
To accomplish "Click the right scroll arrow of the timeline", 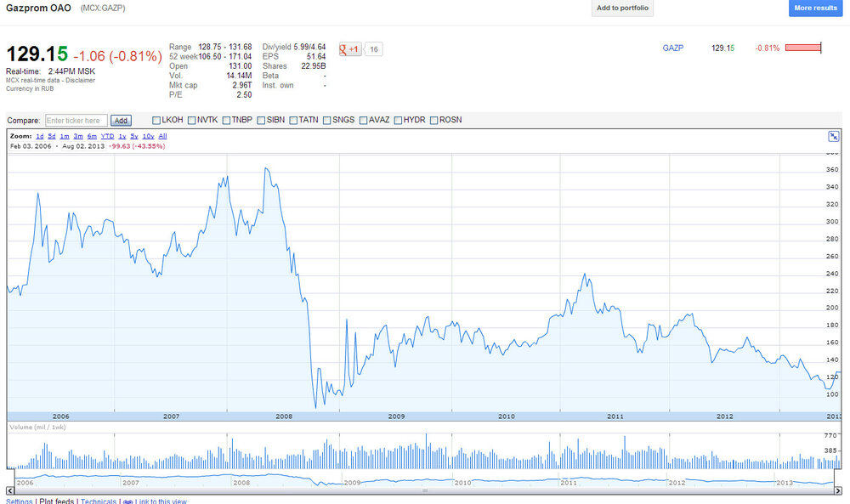I will [x=837, y=490].
